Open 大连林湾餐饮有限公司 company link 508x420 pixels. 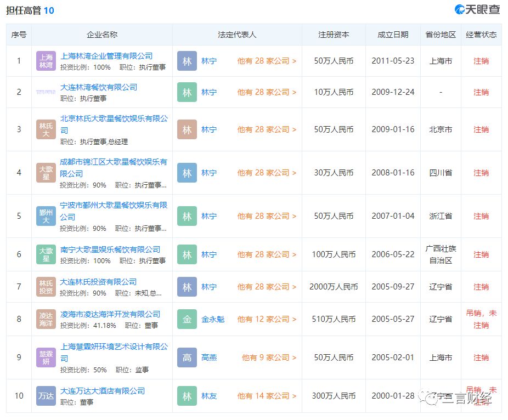click(x=99, y=87)
